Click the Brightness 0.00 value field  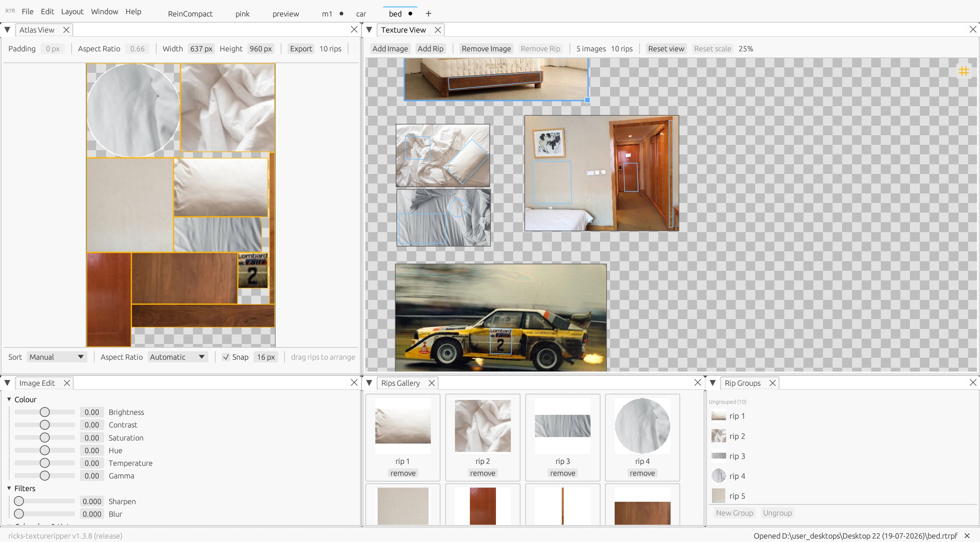tap(92, 412)
